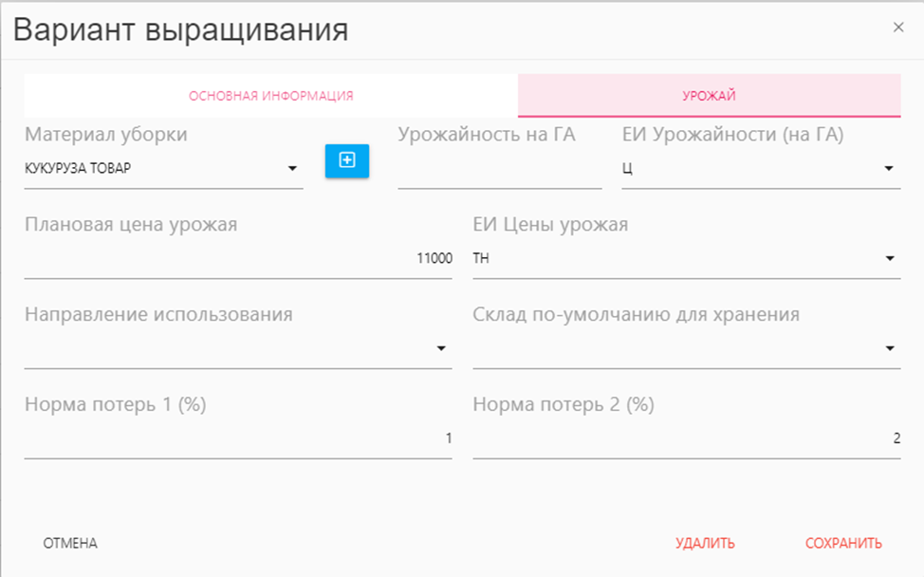This screenshot has height=577, width=924.
Task: Switch to the Основная информация tab
Action: click(270, 96)
